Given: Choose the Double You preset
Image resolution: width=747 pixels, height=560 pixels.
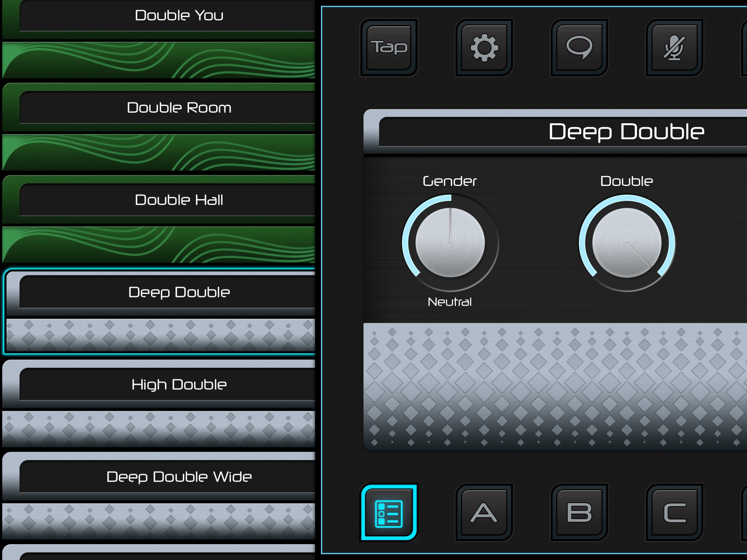Looking at the screenshot, I should [x=179, y=16].
